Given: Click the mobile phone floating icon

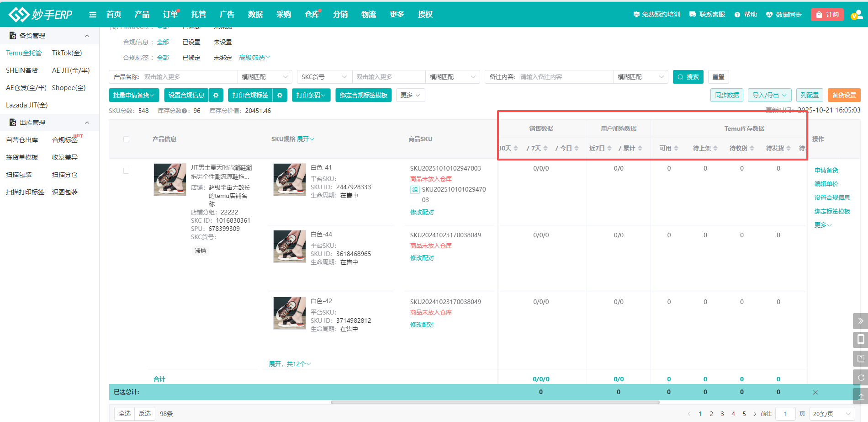Looking at the screenshot, I should coord(860,340).
